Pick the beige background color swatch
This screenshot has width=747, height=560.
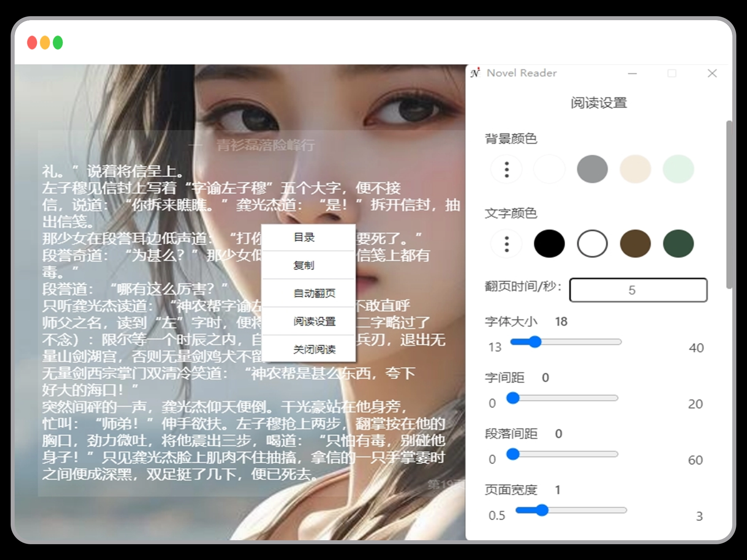(x=635, y=169)
